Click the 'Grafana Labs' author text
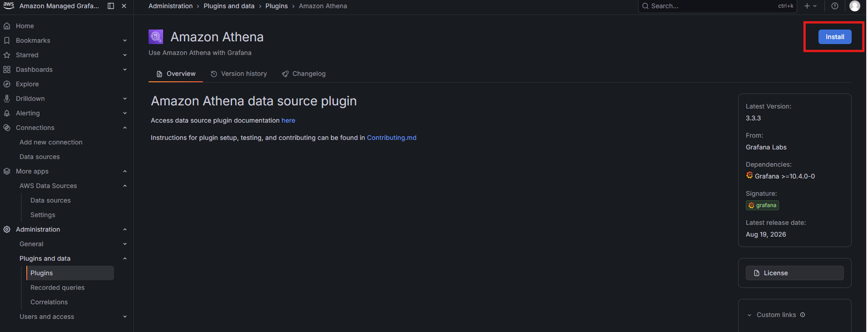 pyautogui.click(x=766, y=147)
